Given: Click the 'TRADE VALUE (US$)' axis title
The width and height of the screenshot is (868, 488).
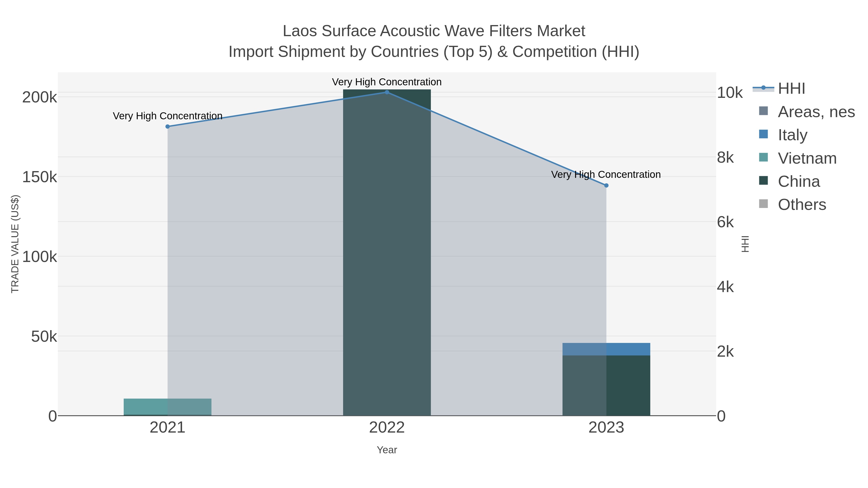Looking at the screenshot, I should [15, 244].
